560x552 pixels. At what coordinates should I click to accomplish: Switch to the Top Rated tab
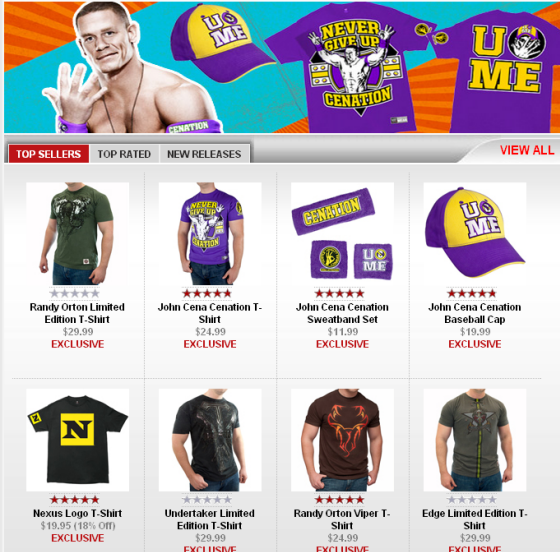[x=124, y=154]
